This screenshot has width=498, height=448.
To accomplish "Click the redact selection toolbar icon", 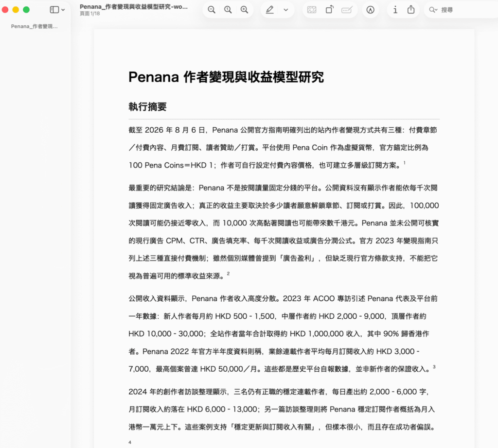I will click(x=312, y=10).
